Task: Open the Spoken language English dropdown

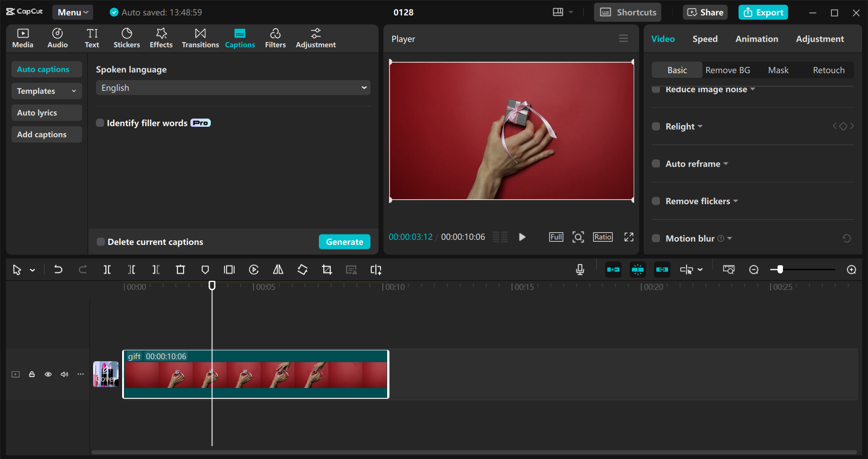Action: tap(233, 88)
